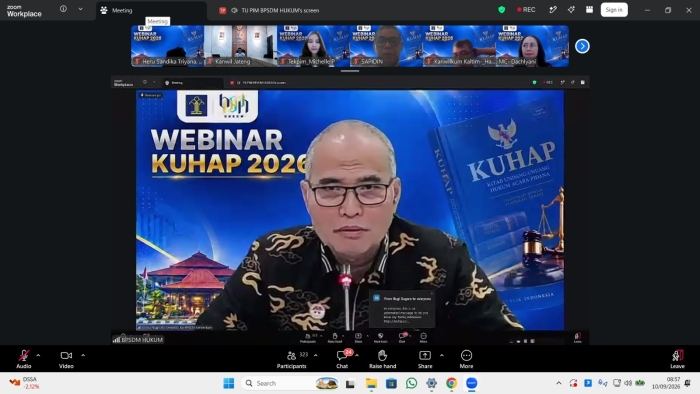Click the BPSDM HUKUM name label
Screen dimensions: 700x394
click(x=138, y=340)
